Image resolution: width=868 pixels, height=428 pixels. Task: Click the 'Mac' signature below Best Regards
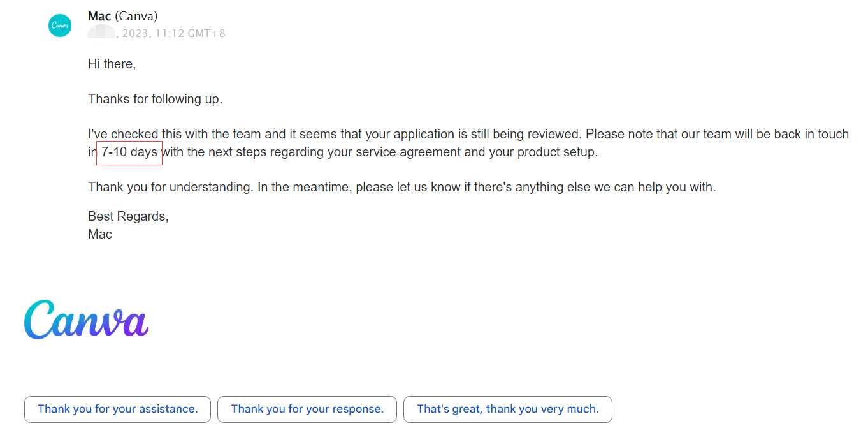point(100,234)
